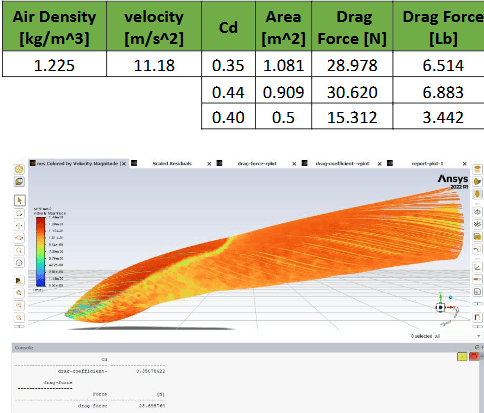Image resolution: width=484 pixels, height=413 pixels.
Task: Click the highlighted gold oval icon
Action: (478, 194)
